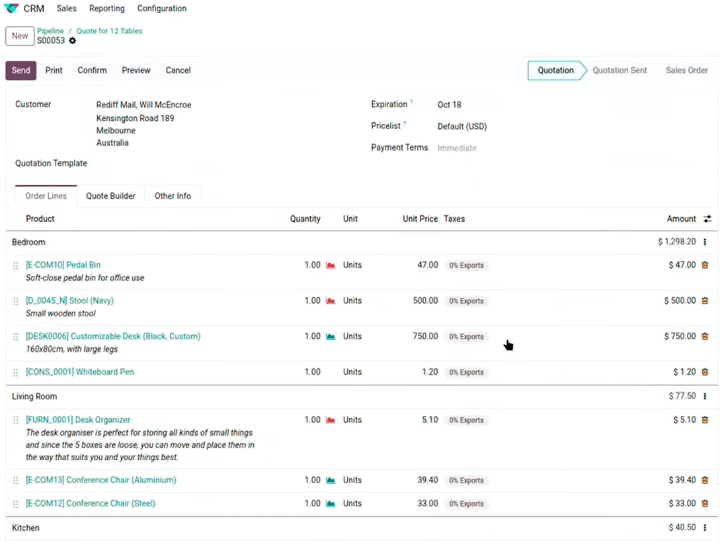720x542 pixels.
Task: Edit the Expiration date Oct 18
Action: tap(449, 105)
